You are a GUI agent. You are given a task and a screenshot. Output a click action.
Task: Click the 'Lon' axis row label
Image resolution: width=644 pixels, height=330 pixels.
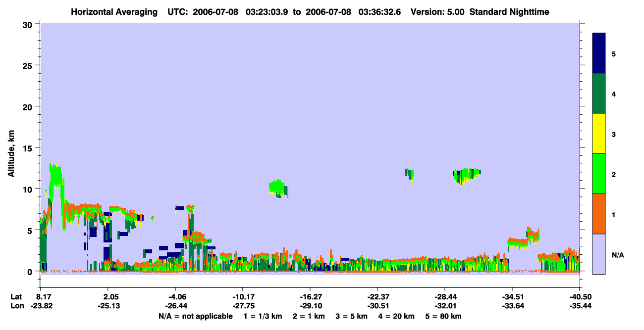point(16,306)
